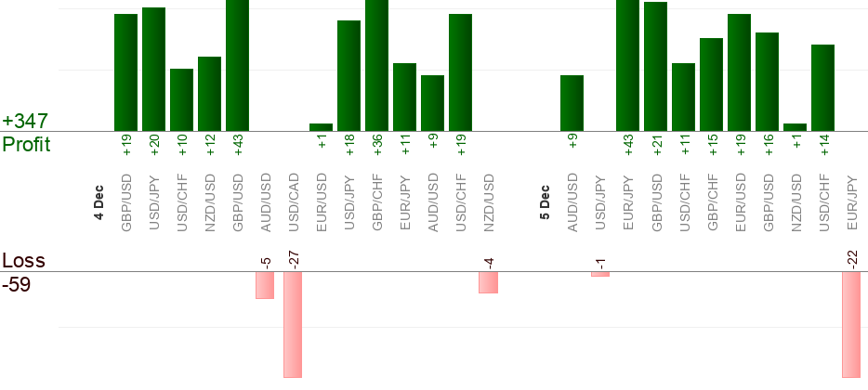
Task: Click the green Profit label
Action: (26, 145)
